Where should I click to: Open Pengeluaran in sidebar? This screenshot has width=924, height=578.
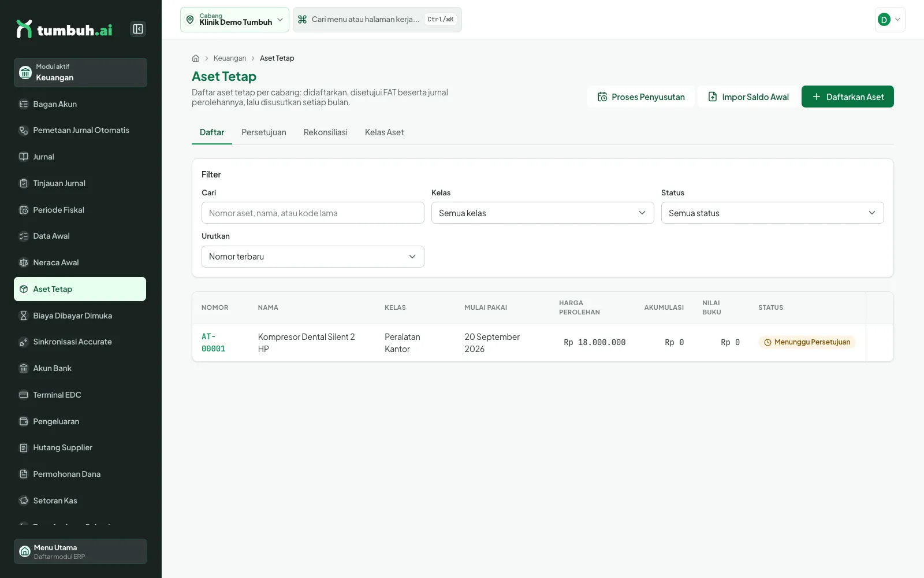[80, 421]
